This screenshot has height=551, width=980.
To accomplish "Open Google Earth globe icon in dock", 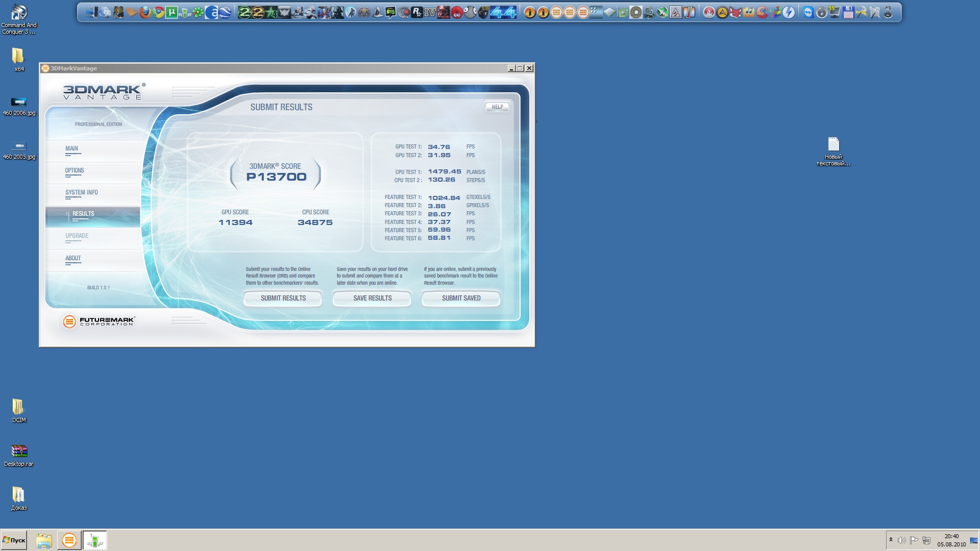I will (x=225, y=12).
